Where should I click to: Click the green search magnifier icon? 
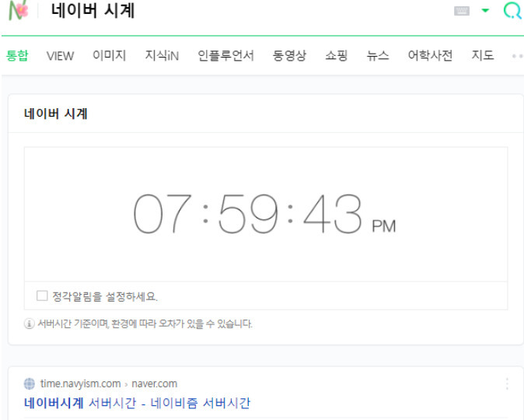click(x=512, y=11)
